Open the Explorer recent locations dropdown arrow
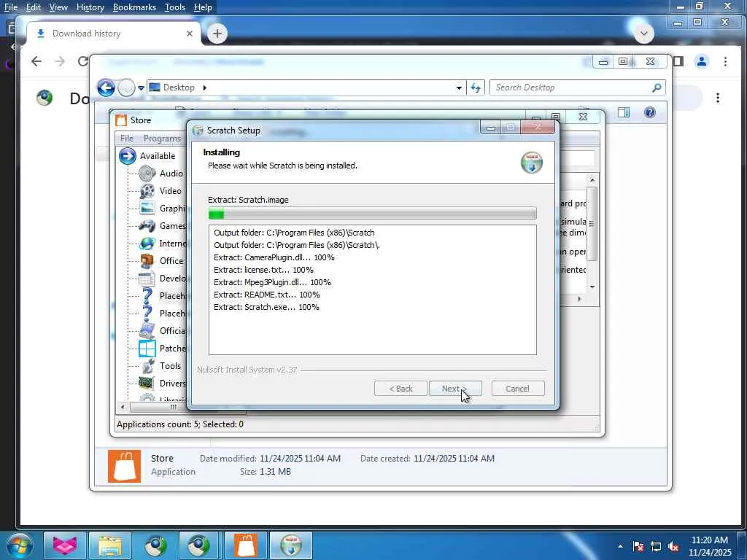This screenshot has width=747, height=560. click(141, 87)
